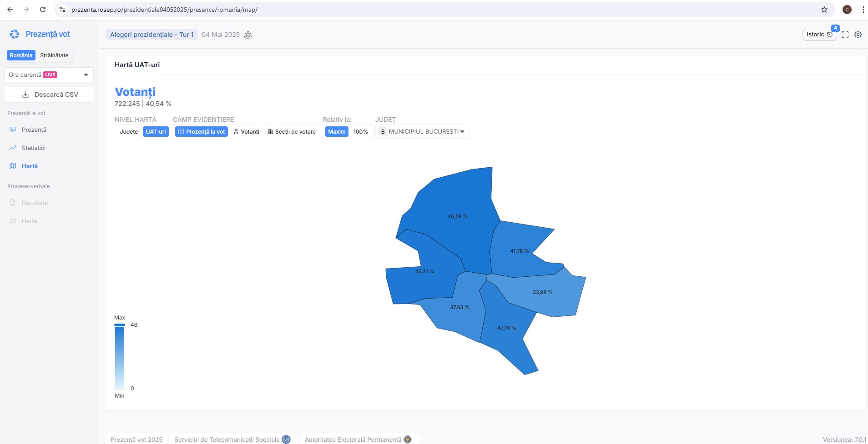Click the icon next to 04 Mai 2025
Image resolution: width=868 pixels, height=444 pixels.
[248, 35]
